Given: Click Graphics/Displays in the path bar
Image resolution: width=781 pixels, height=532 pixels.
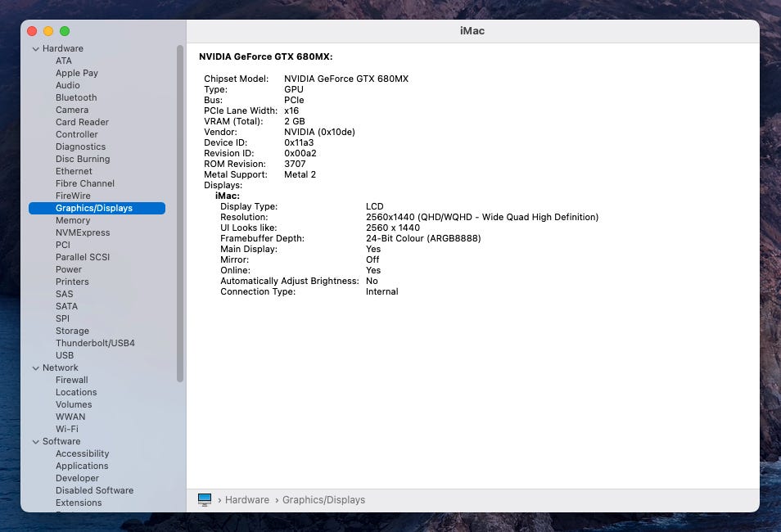Looking at the screenshot, I should click(x=323, y=499).
